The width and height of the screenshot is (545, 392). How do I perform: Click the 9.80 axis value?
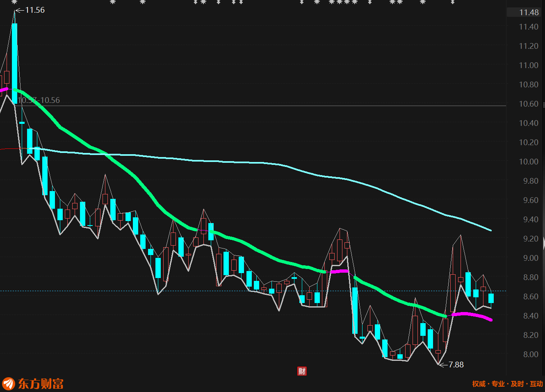tap(531, 181)
